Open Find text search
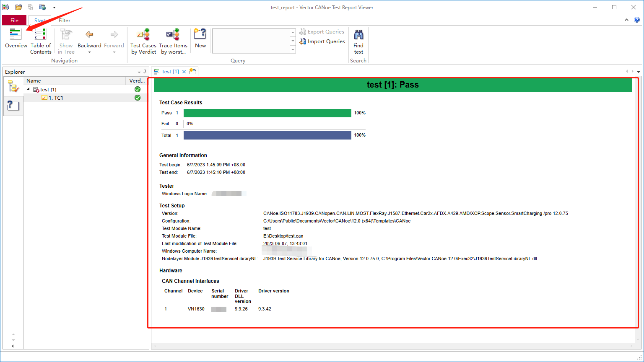This screenshot has height=362, width=644. 358,41
